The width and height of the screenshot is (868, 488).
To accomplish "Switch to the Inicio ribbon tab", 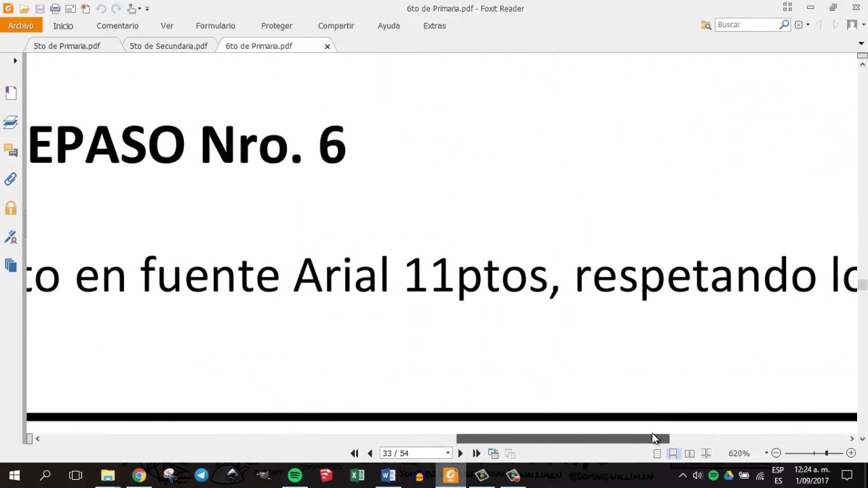I will 63,26.
